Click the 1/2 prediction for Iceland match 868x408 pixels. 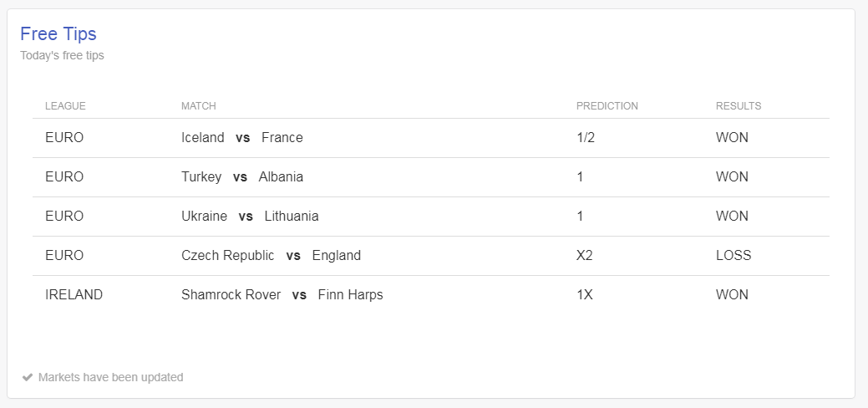585,137
